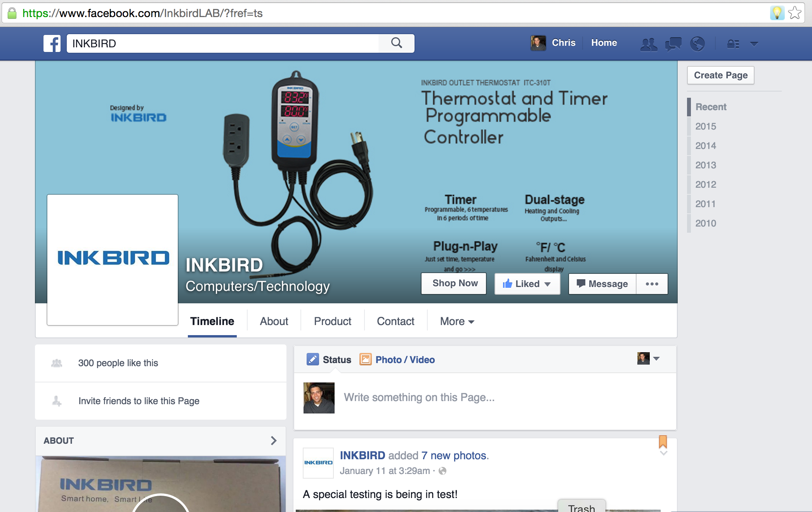Expand ABOUT section chevron
The height and width of the screenshot is (512, 812).
pos(274,441)
